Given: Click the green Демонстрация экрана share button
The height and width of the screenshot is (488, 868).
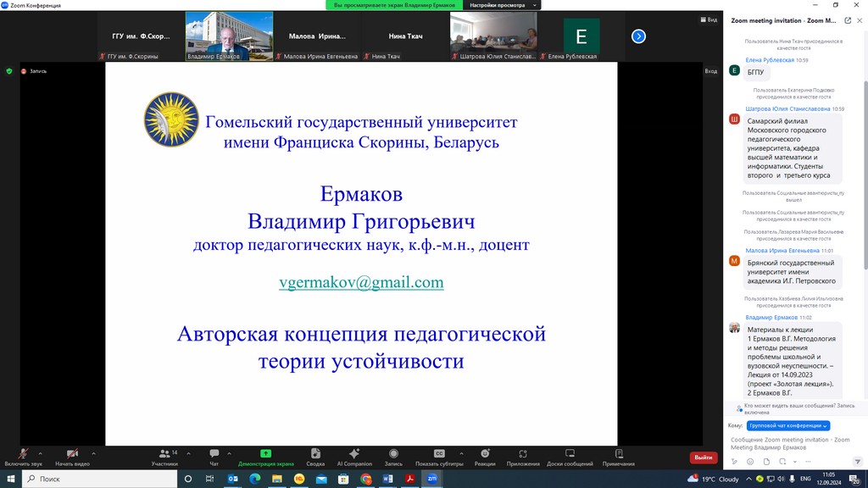Looking at the screenshot, I should coord(265,456).
